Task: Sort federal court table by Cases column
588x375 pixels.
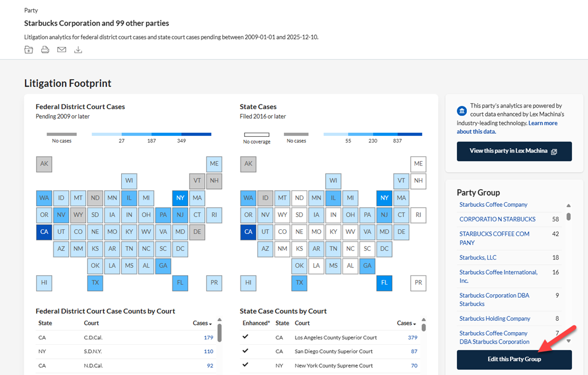Action: [202, 323]
